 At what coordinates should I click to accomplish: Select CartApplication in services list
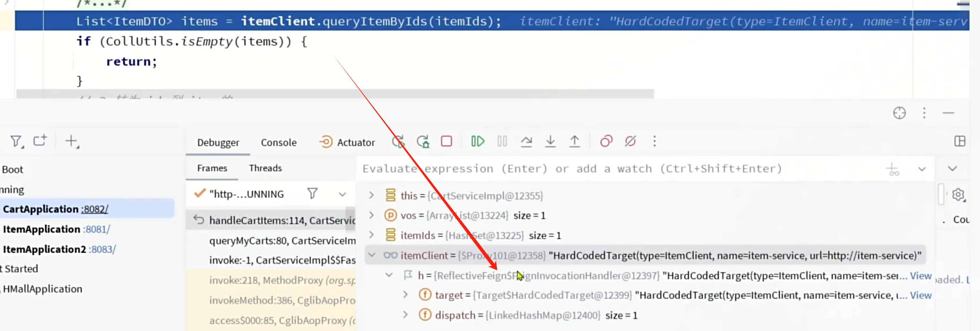41,209
